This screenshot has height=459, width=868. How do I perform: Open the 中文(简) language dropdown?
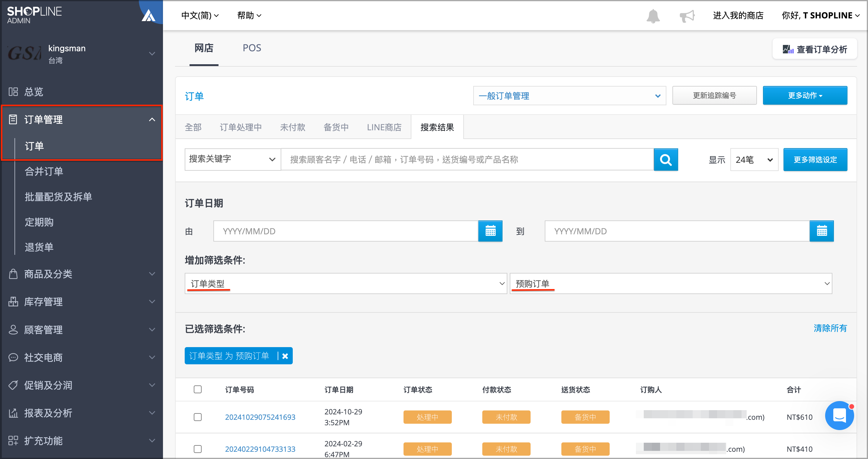[200, 15]
